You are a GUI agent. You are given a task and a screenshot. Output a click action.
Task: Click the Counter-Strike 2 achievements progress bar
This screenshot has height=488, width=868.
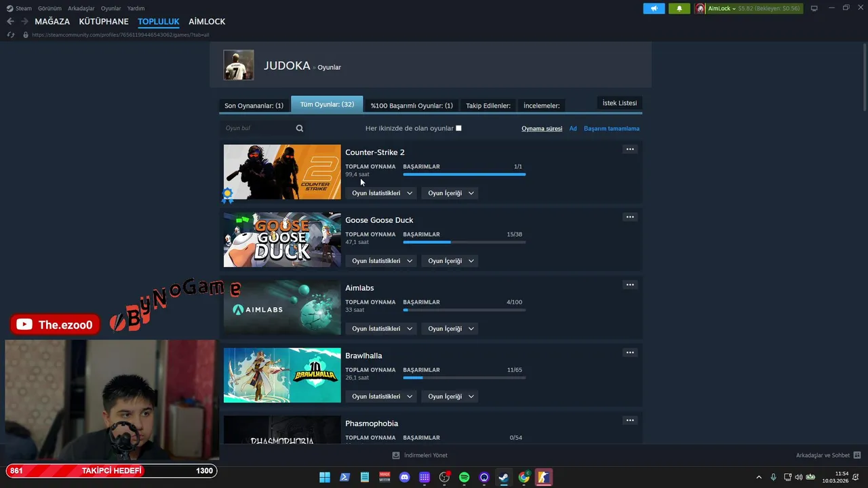[x=464, y=174]
